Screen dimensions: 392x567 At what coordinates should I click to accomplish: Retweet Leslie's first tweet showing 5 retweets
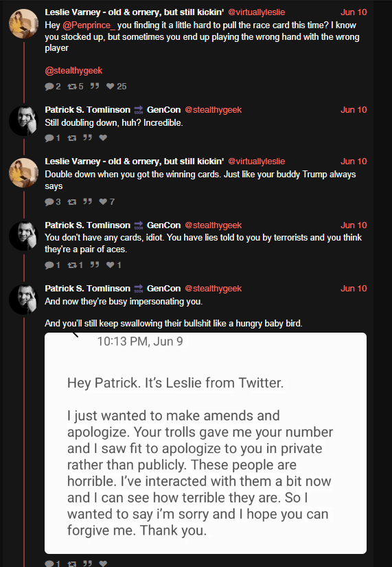tap(75, 86)
